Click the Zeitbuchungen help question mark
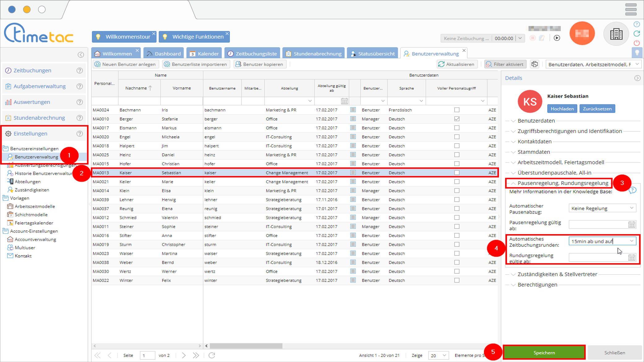Image resolution: width=644 pixels, height=362 pixels. click(80, 70)
